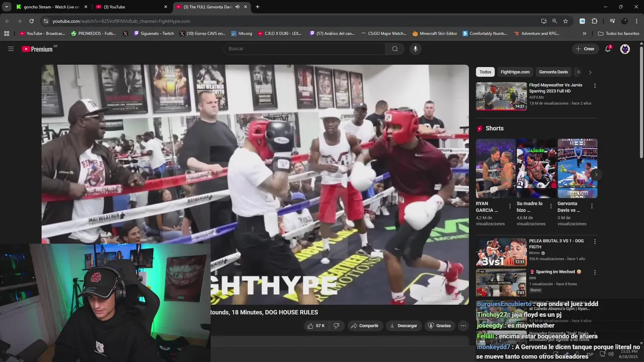Viewport: 644px width, 362px height.
Task: Open RYAN GARCIA short thumbnail
Action: click(x=496, y=168)
